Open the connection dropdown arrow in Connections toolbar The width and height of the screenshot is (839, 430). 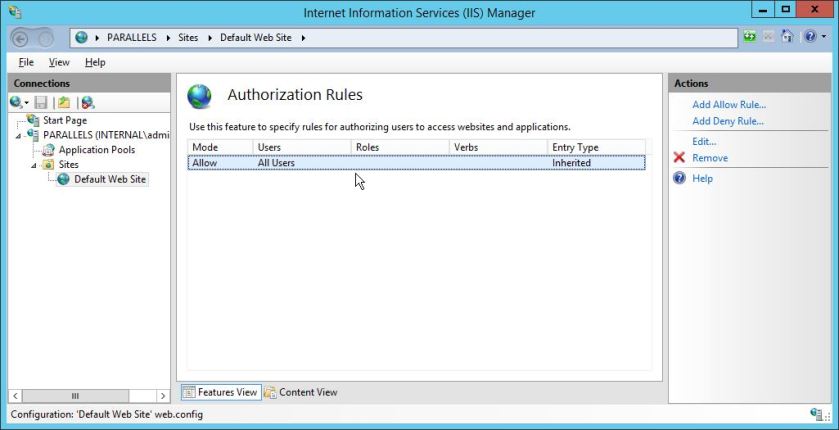26,103
